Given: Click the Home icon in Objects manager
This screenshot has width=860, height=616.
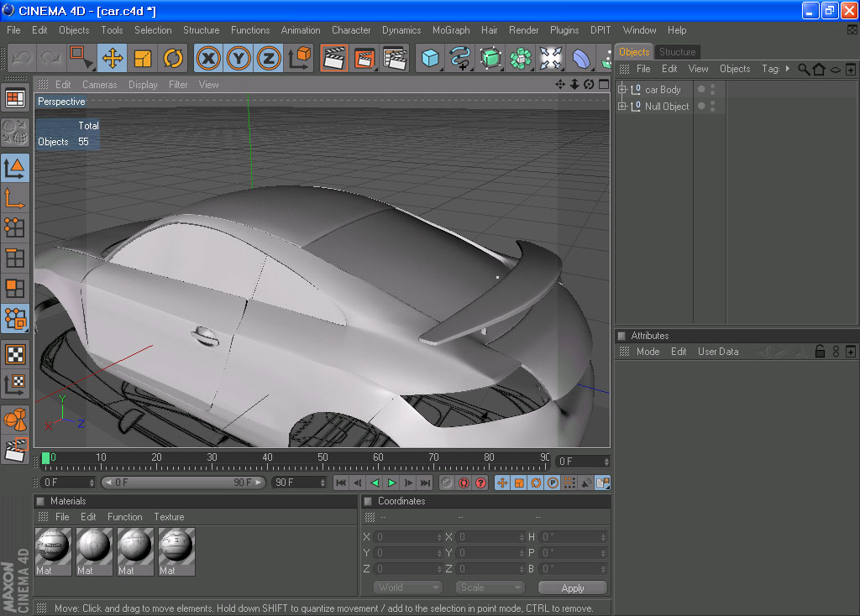Looking at the screenshot, I should click(819, 69).
